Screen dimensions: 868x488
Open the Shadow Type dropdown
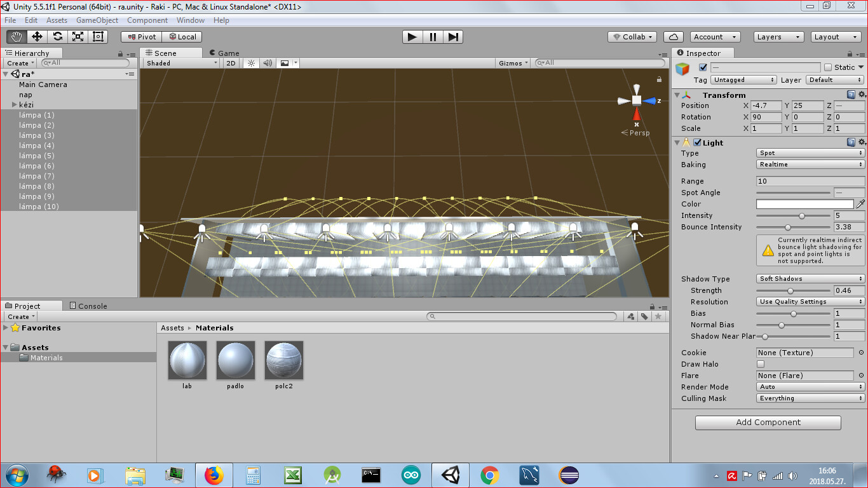tap(809, 278)
